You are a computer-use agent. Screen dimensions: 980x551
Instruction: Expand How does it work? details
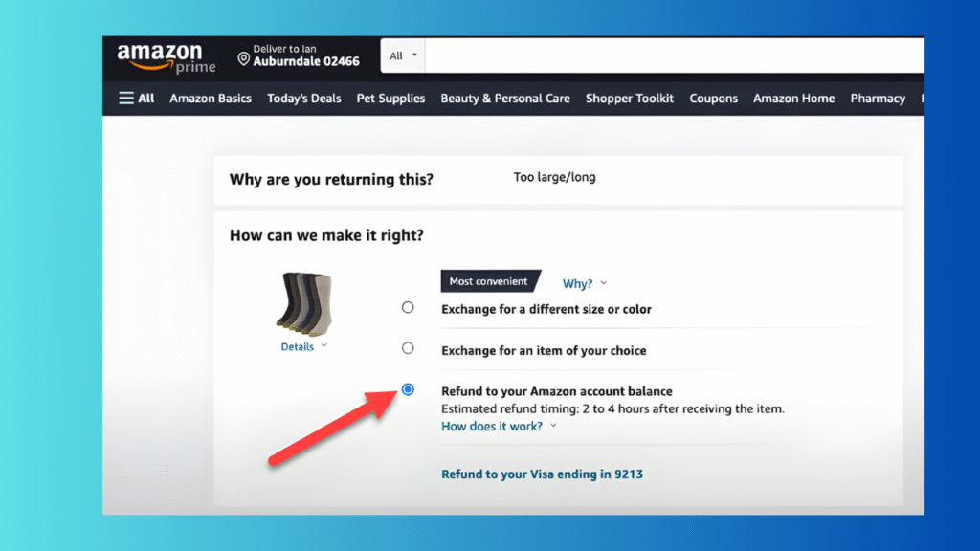tap(498, 427)
